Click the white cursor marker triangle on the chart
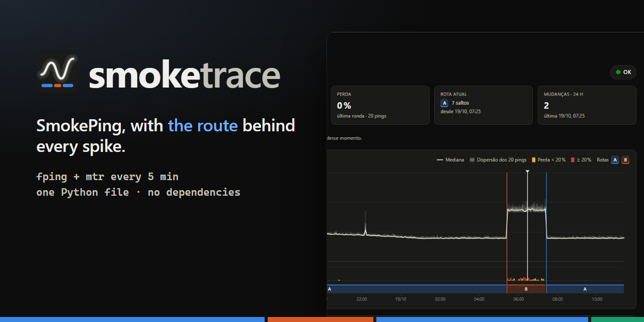Image resolution: width=644 pixels, height=322 pixels. click(527, 172)
